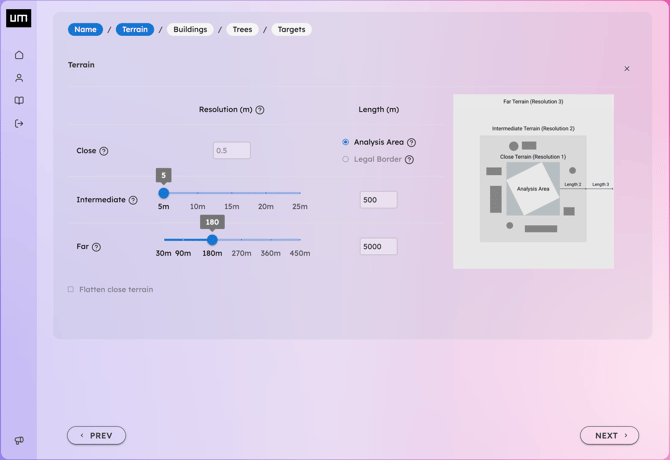Go to the Terrain step
Viewport: 670px width, 460px height.
click(x=135, y=29)
